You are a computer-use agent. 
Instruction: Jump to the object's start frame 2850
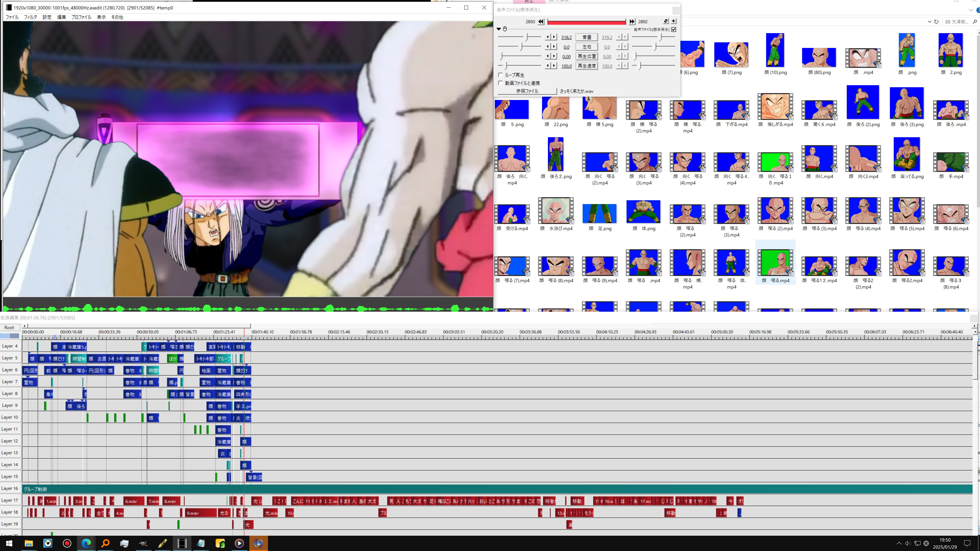[x=541, y=22]
